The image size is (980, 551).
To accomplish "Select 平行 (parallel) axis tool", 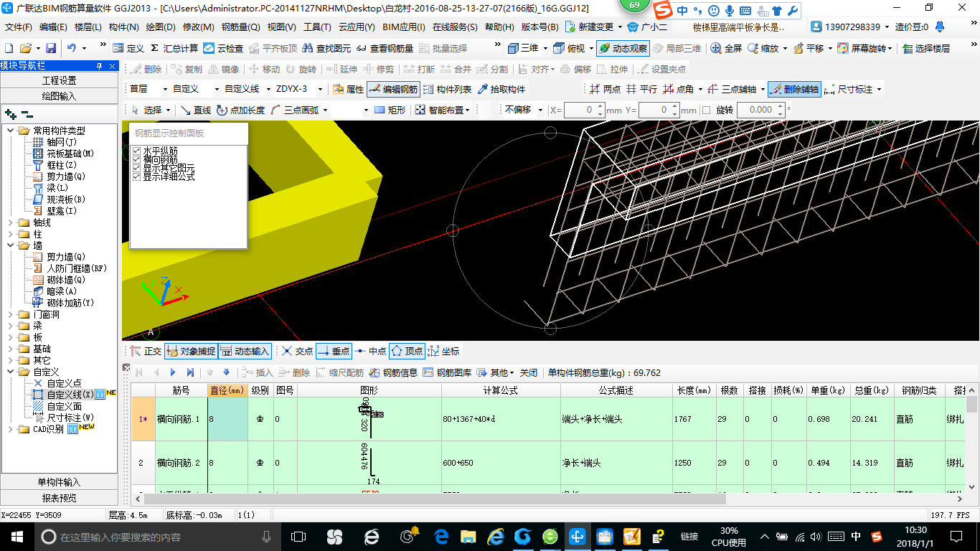I will pyautogui.click(x=641, y=89).
